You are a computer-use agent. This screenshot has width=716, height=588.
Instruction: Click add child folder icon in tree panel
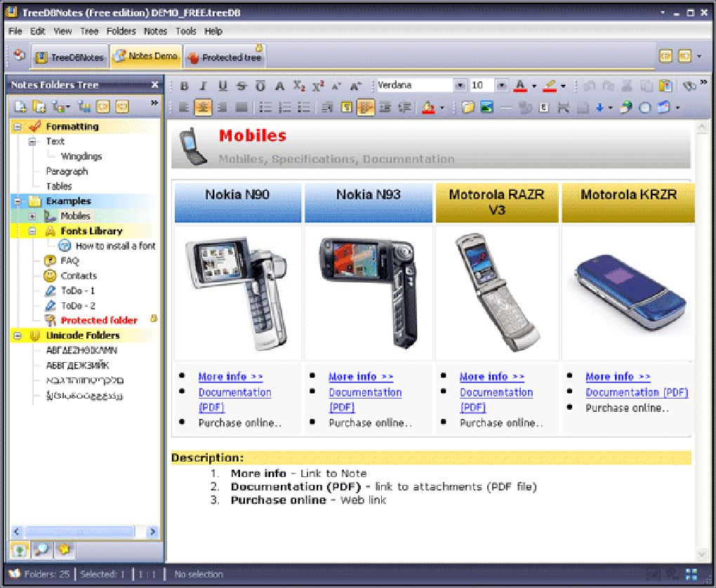(x=39, y=107)
